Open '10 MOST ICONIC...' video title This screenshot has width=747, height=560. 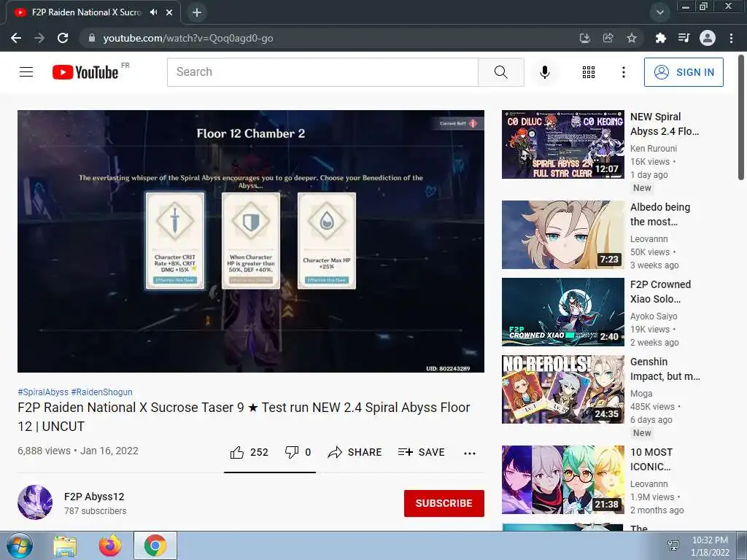(x=651, y=459)
